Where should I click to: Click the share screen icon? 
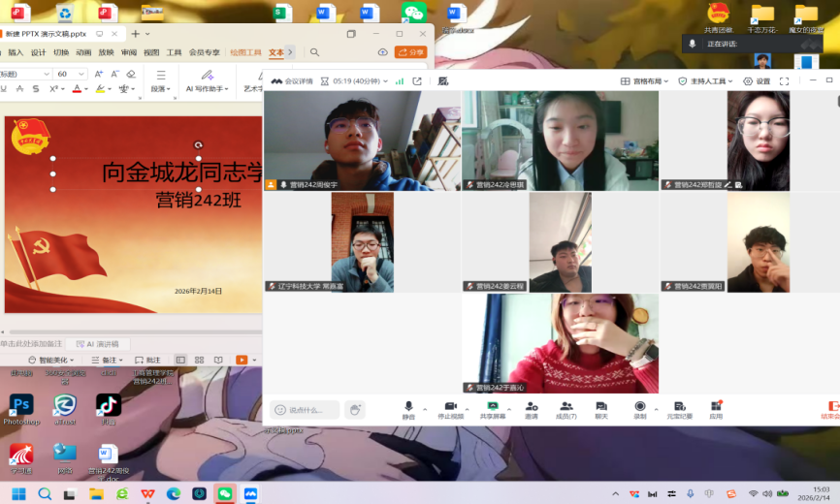tap(493, 407)
